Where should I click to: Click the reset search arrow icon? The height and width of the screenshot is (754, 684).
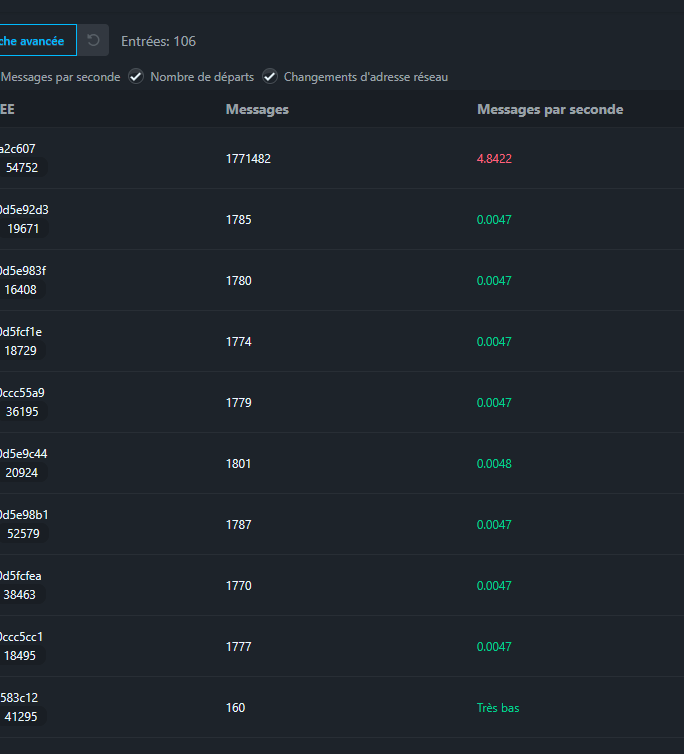click(94, 41)
